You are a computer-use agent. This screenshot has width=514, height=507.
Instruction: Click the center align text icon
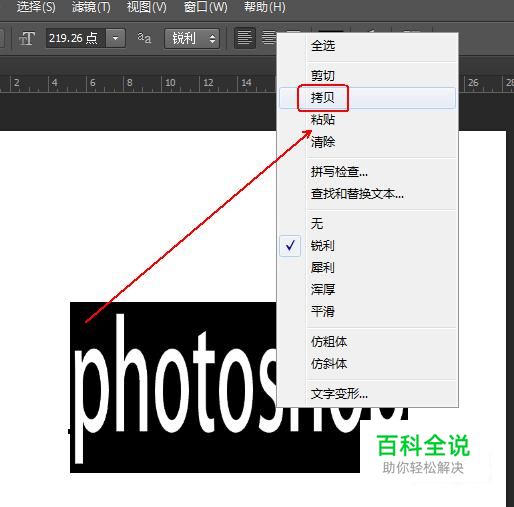269,38
